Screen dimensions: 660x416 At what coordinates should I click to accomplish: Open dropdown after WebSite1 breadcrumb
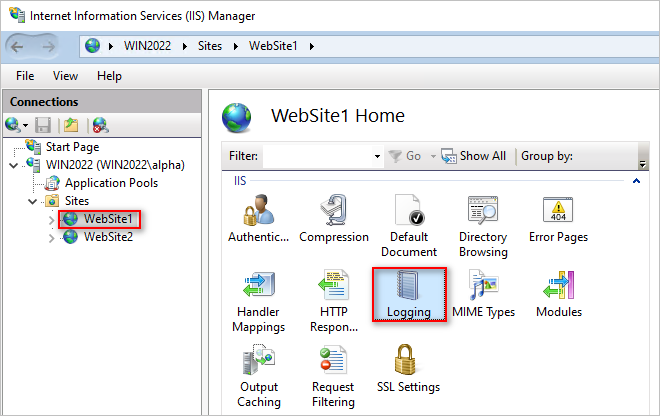311,46
